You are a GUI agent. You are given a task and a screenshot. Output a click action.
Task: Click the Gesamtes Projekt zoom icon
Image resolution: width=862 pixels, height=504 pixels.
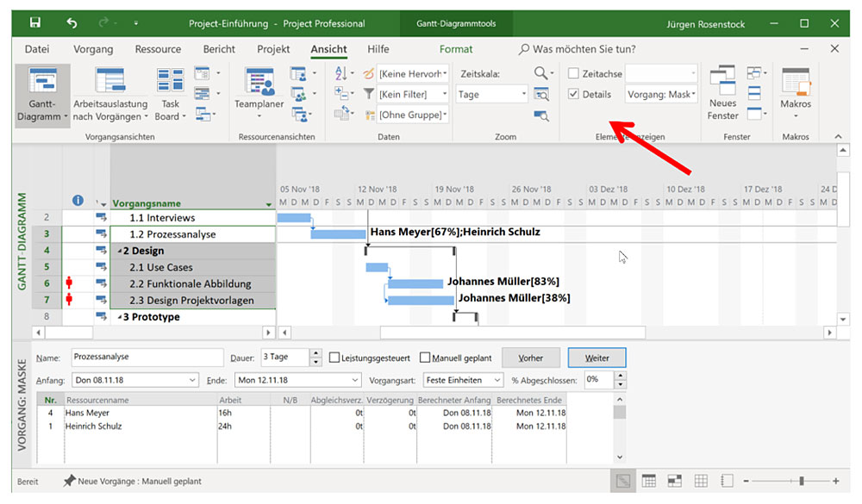541,94
